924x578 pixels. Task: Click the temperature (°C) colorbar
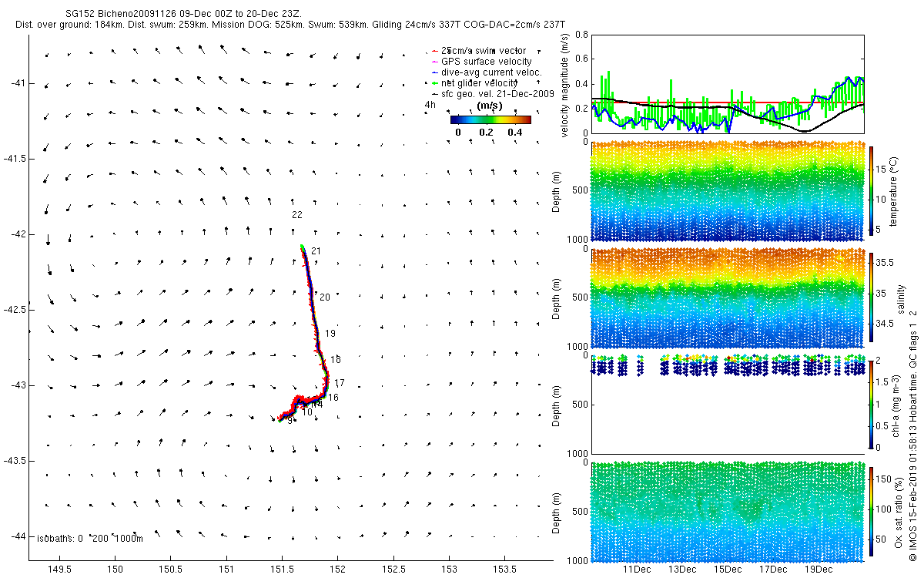(871, 193)
